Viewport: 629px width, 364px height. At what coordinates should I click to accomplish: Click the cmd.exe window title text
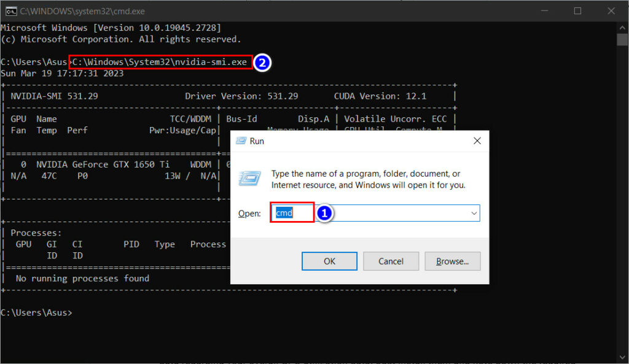click(82, 11)
